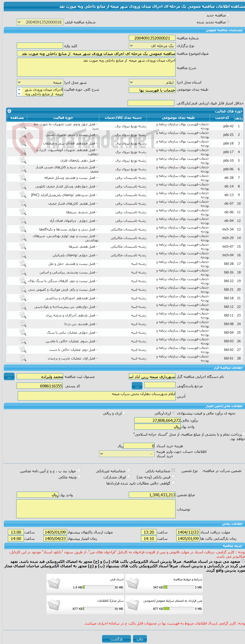Screen dimensions: 245x644
Task: Open view icon for row elc-13
Action: tap(23, 195)
